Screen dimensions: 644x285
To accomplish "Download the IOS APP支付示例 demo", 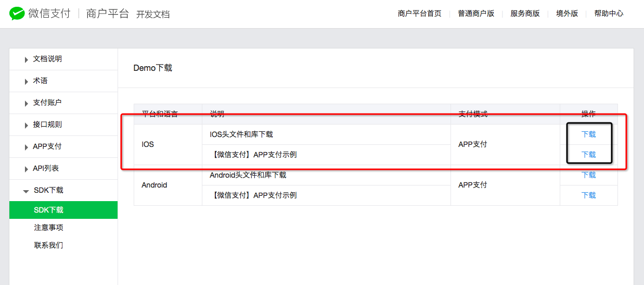I will [x=588, y=155].
